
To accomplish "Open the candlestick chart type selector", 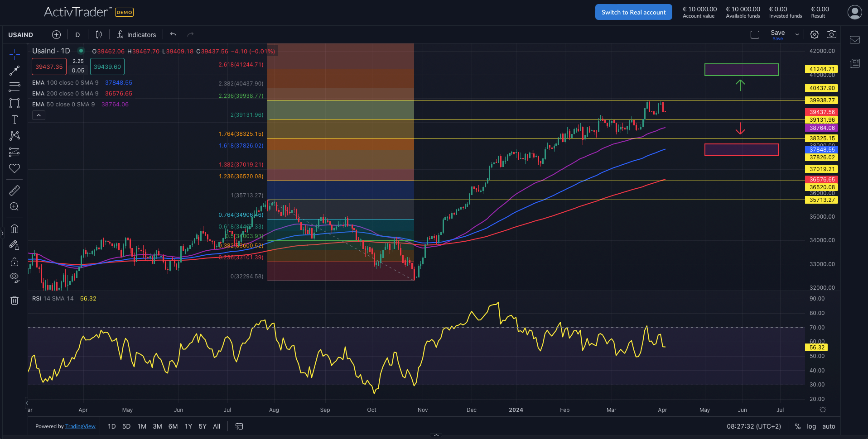I will coord(99,34).
